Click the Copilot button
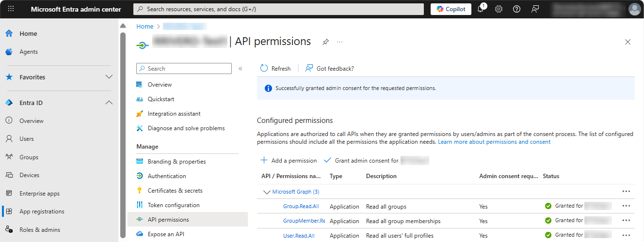 pos(451,9)
